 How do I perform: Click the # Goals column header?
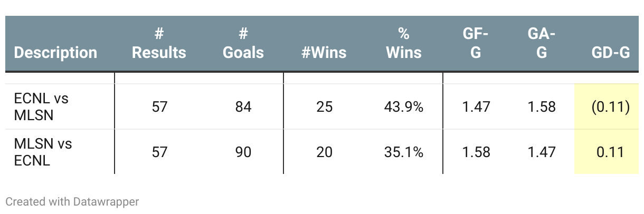(243, 44)
